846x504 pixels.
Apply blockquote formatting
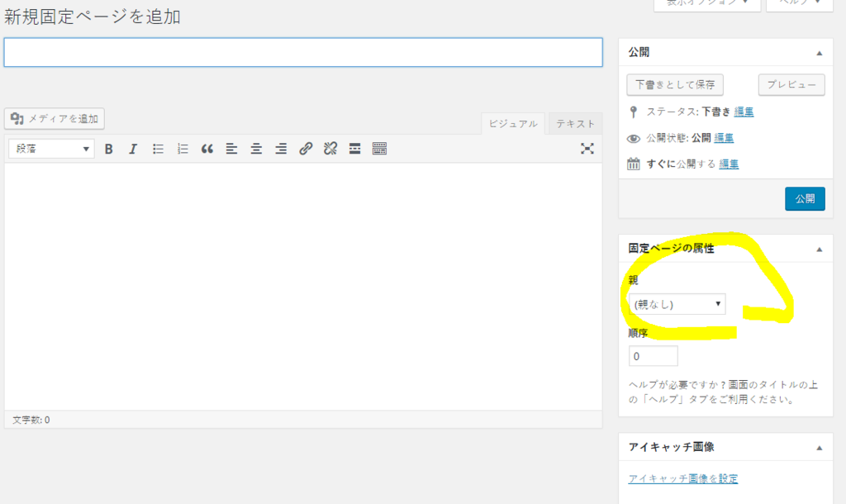[207, 149]
